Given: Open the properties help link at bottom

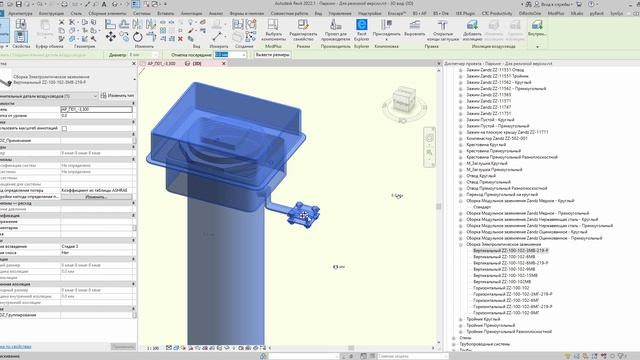Looking at the screenshot, I should (16, 347).
